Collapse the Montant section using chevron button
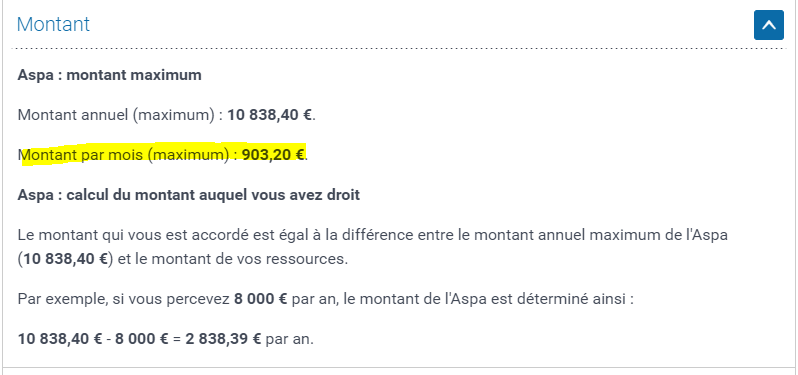 click(x=768, y=25)
